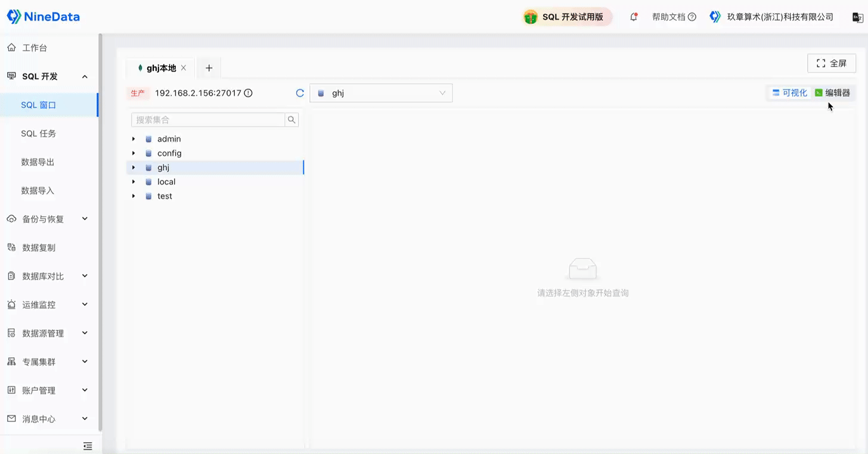Expand 账户管理 menu chevron
This screenshot has width=868, height=454.
[85, 390]
